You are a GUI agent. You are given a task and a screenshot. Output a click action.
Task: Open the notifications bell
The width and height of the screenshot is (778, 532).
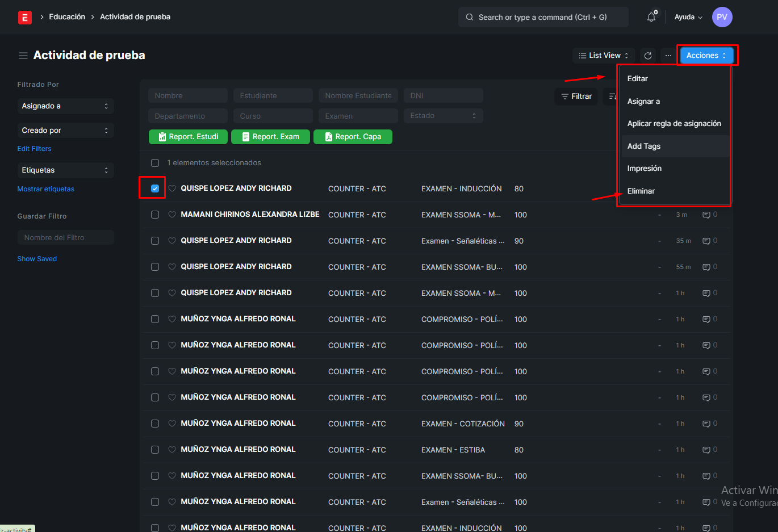[x=651, y=17]
